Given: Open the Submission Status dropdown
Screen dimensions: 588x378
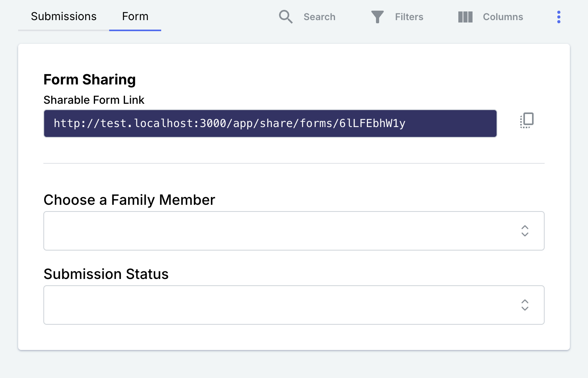Looking at the screenshot, I should [x=294, y=305].
